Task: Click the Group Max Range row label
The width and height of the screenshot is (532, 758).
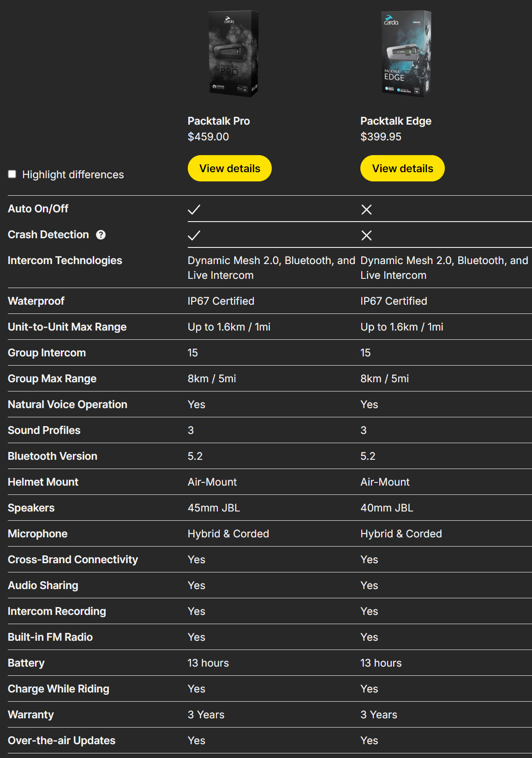Action: (x=52, y=379)
